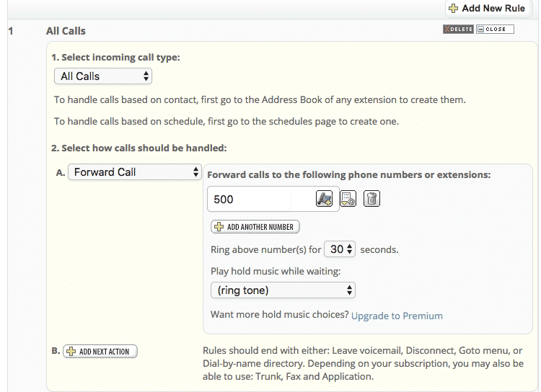
Task: Click Add Next Action button
Action: coord(100,352)
